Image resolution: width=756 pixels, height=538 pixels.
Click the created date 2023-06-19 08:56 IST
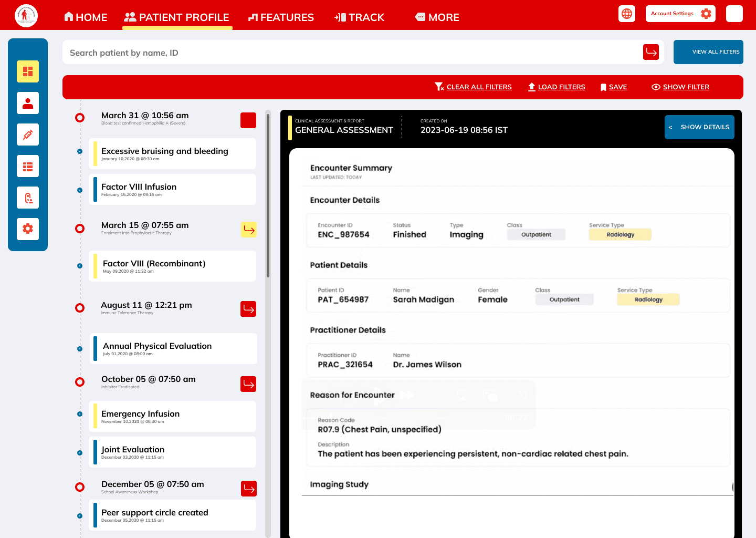(x=464, y=130)
